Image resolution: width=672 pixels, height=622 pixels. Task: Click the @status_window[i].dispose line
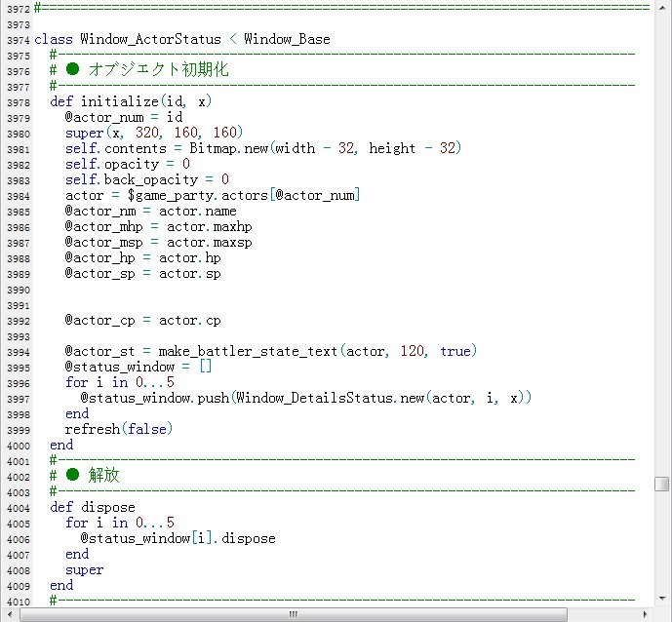pyautogui.click(x=178, y=538)
